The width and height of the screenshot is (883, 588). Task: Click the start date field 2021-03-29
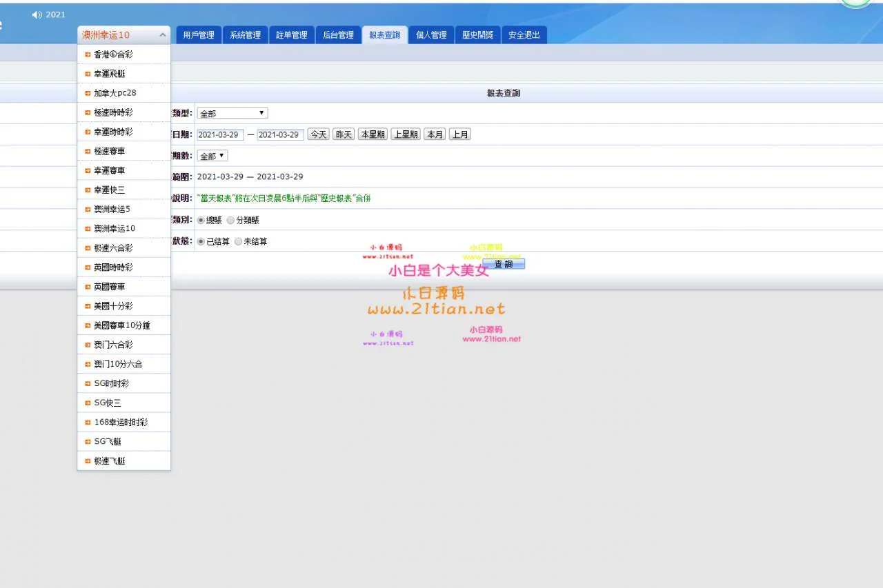(220, 134)
